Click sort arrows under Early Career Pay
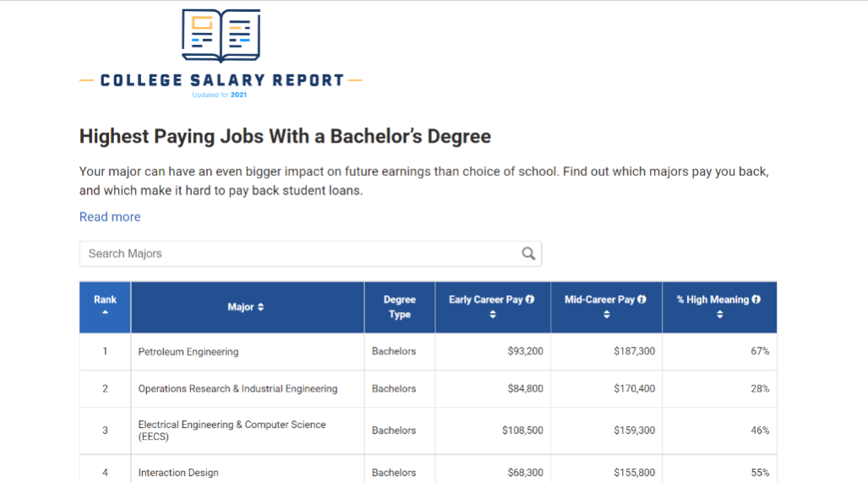Viewport: 868px width, 483px height. click(x=493, y=315)
